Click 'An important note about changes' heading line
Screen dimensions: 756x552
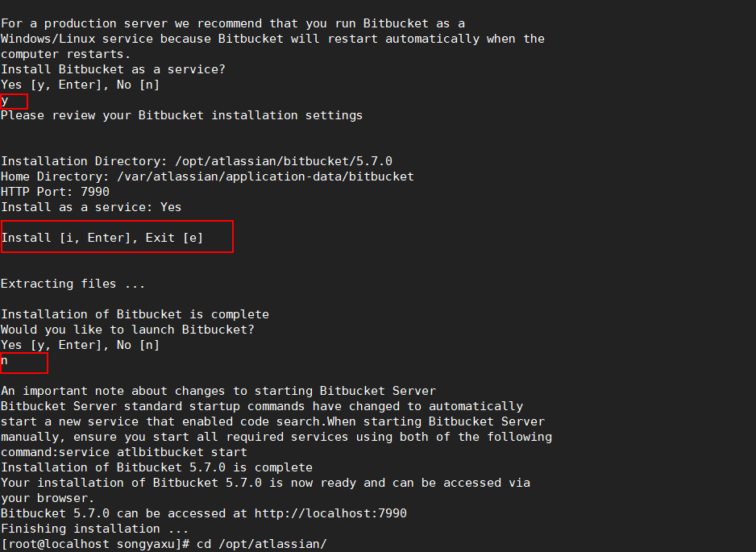tap(218, 391)
